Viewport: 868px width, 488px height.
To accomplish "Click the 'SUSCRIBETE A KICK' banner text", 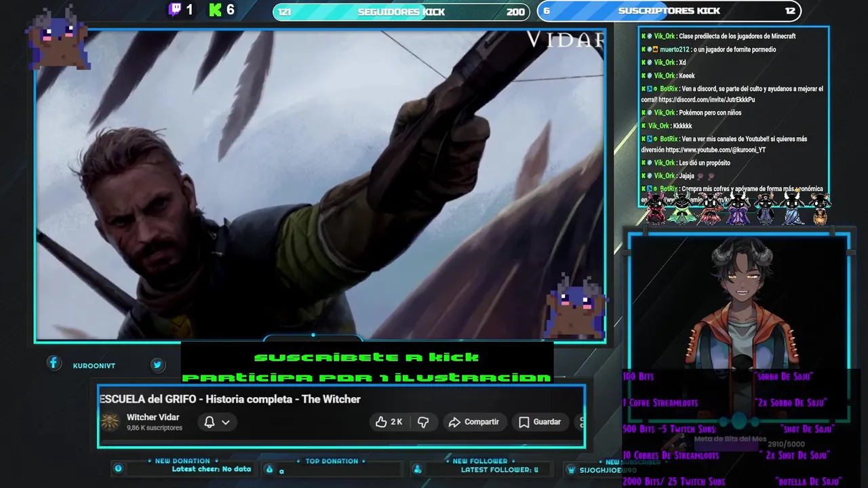I will [366, 357].
